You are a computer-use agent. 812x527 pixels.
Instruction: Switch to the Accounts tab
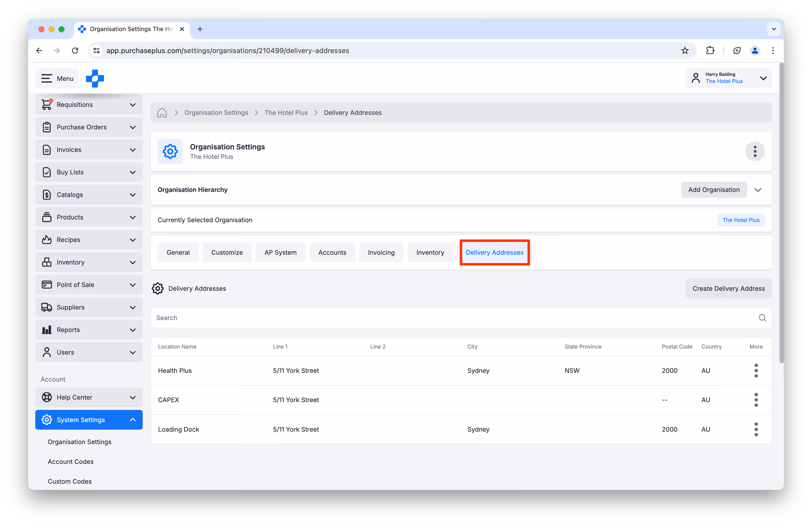click(332, 253)
